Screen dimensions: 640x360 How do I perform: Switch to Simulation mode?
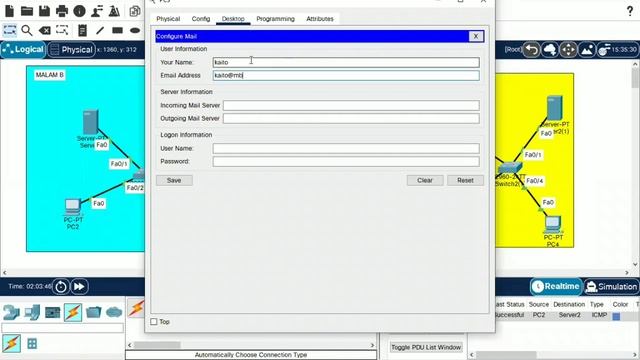click(x=611, y=287)
